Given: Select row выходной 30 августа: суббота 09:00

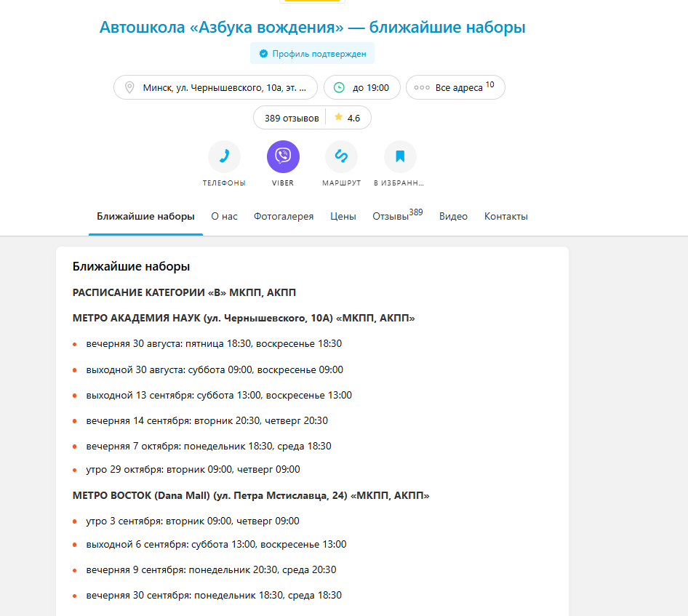Looking at the screenshot, I should point(215,370).
